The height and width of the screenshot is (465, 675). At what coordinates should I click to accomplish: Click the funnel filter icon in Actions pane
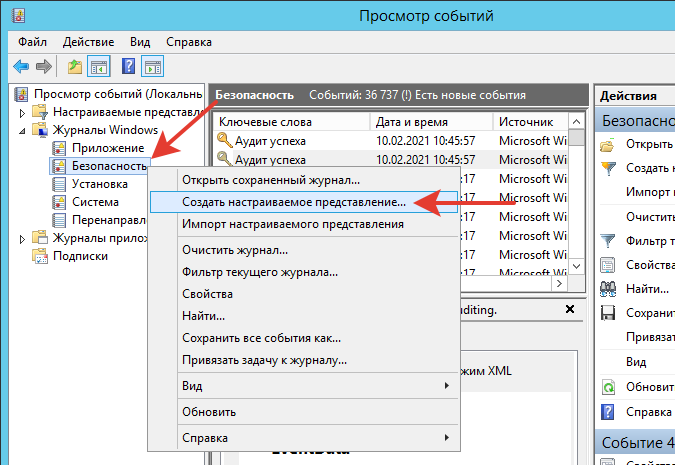coord(607,240)
